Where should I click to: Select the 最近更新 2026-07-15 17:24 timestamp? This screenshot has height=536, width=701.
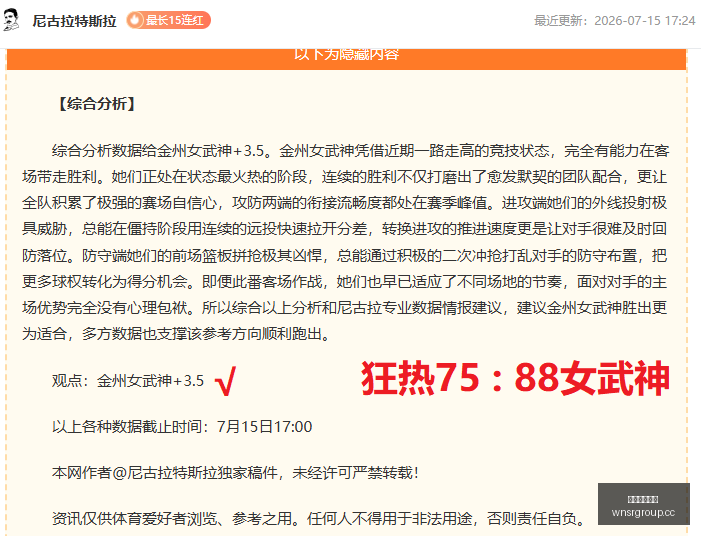[615, 21]
